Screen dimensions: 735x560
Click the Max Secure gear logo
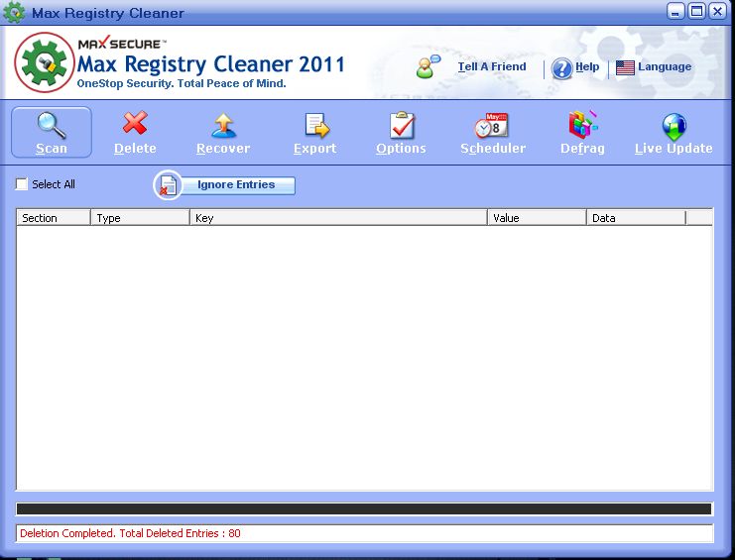[x=45, y=62]
